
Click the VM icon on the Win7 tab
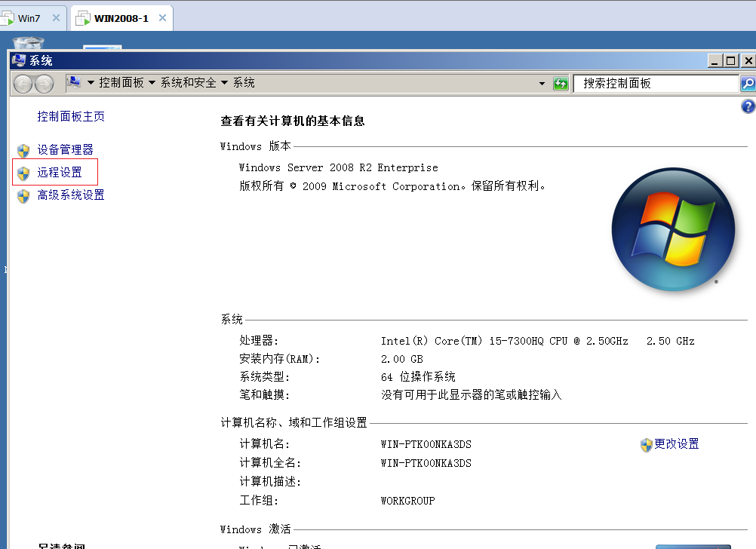pyautogui.click(x=8, y=18)
